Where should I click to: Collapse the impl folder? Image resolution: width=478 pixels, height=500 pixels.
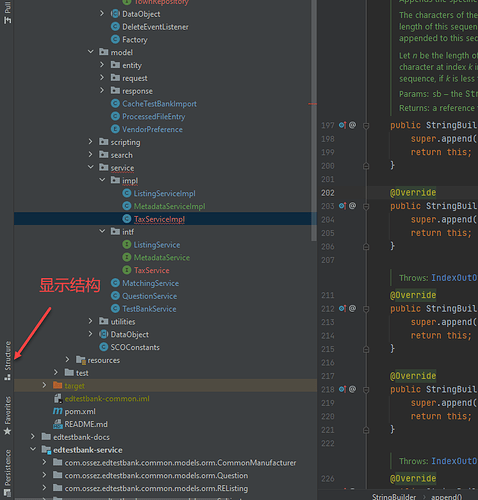(102, 180)
